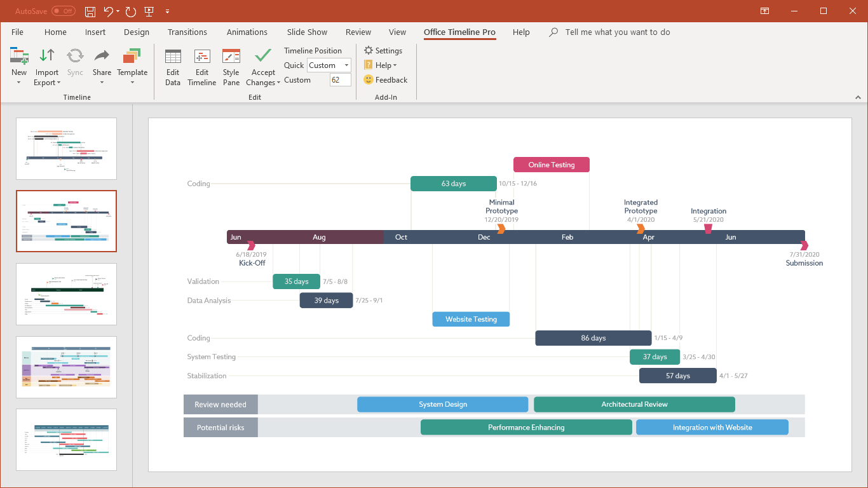The height and width of the screenshot is (488, 868).
Task: Click the Save icon in title bar
Action: pos(90,11)
